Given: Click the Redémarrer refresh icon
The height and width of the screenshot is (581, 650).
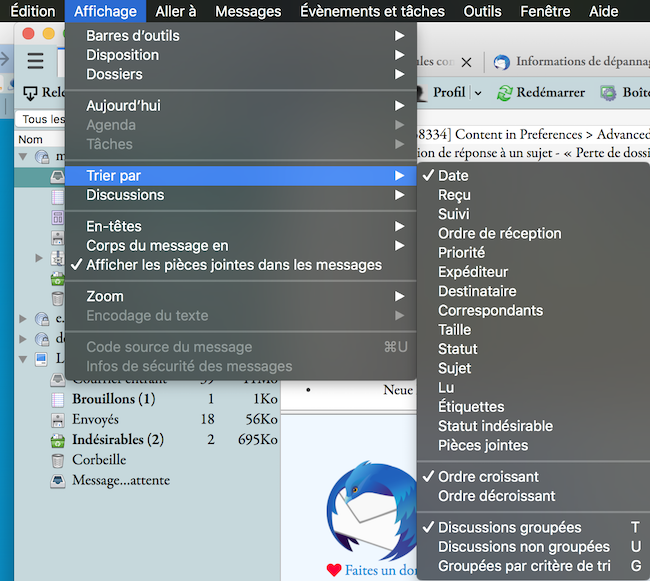Looking at the screenshot, I should click(x=504, y=93).
